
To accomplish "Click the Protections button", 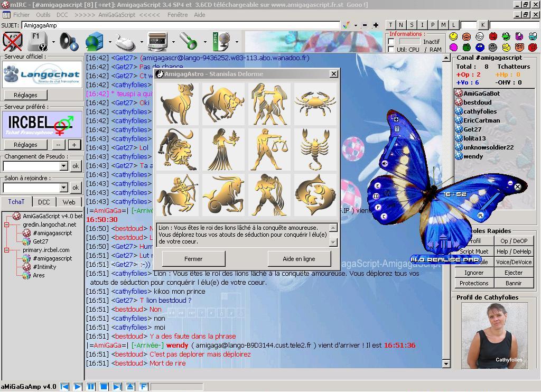I will point(474,283).
